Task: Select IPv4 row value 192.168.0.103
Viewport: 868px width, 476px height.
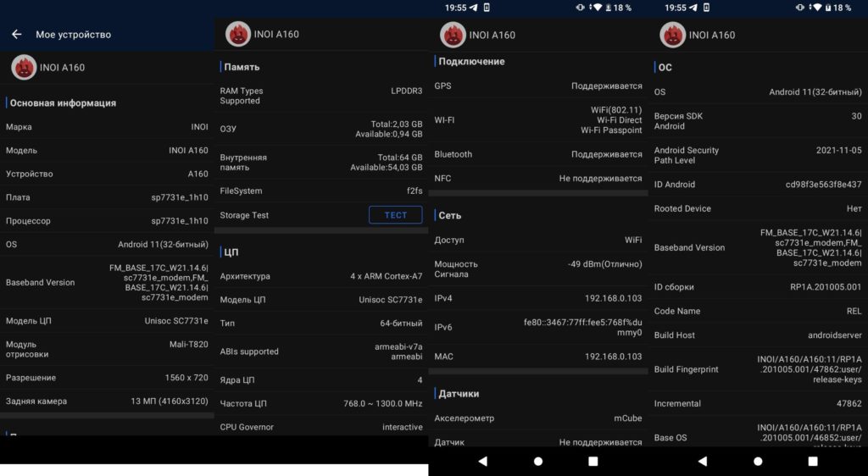Action: click(x=614, y=298)
